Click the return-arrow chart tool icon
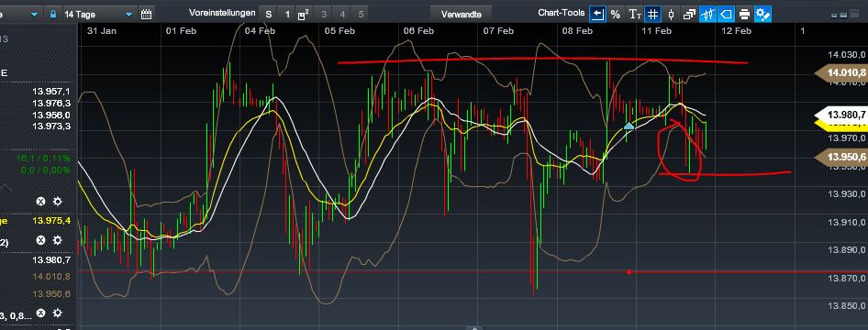868x330 pixels. click(597, 15)
